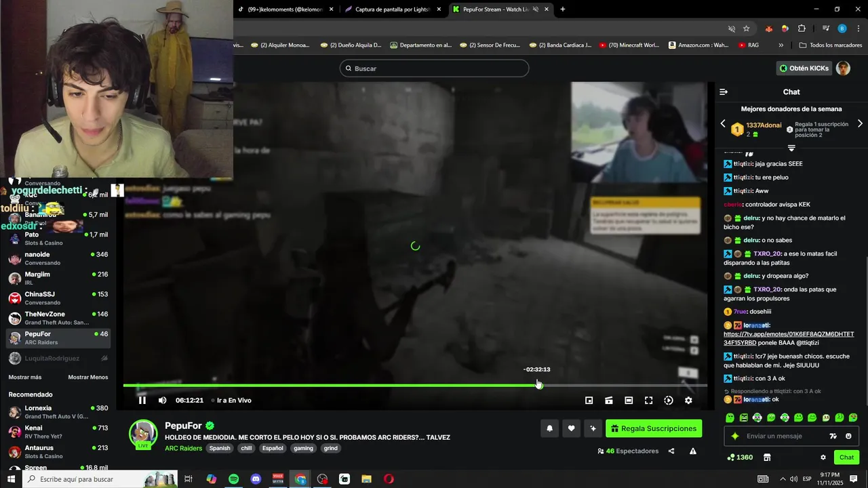Open the mini player from video controls
The height and width of the screenshot is (488, 868).
589,401
